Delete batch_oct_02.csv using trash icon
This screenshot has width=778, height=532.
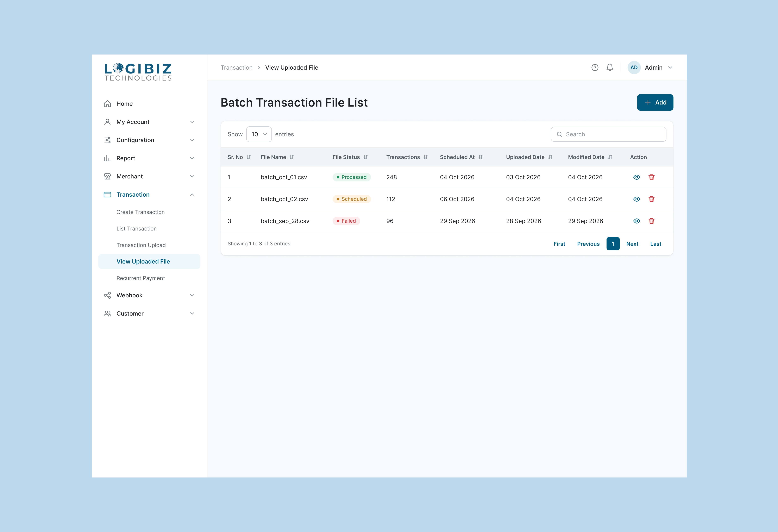(x=651, y=199)
